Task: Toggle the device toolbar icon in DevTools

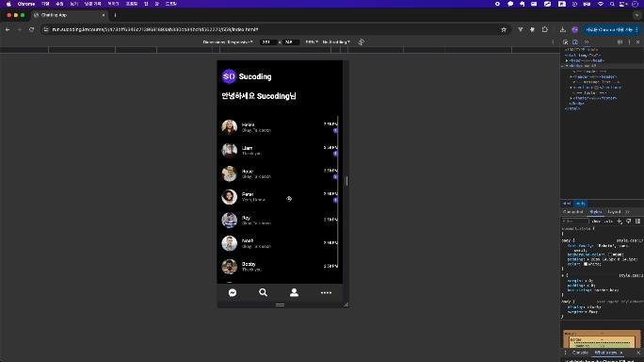Action: point(575,42)
